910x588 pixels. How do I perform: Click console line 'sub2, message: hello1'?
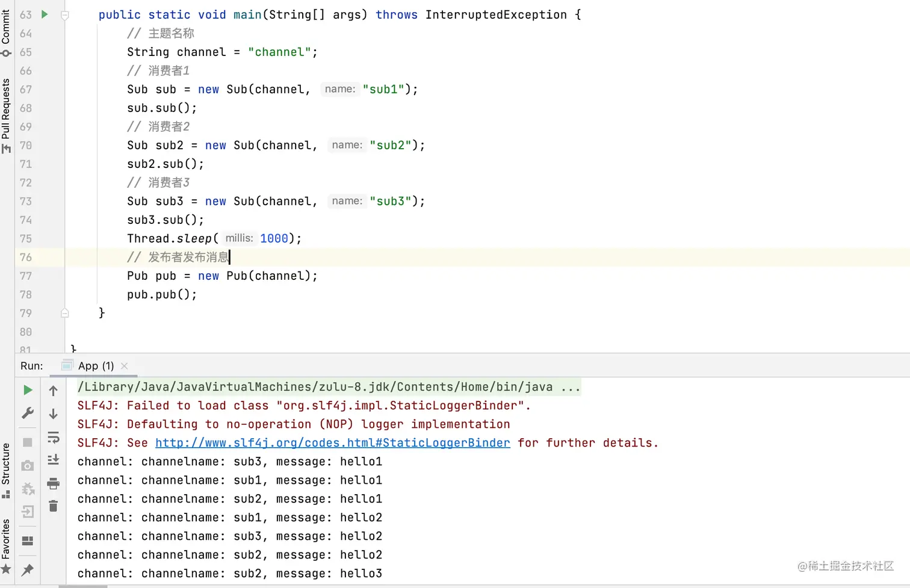230,499
